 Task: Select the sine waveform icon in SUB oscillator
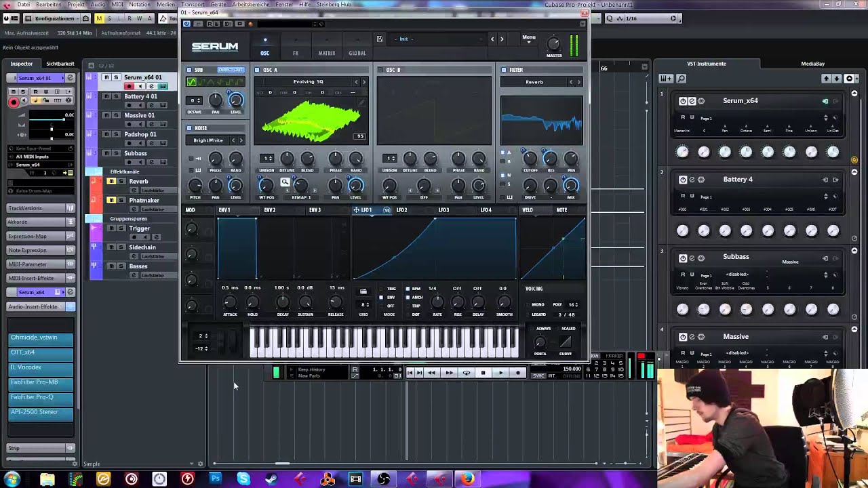[x=191, y=82]
